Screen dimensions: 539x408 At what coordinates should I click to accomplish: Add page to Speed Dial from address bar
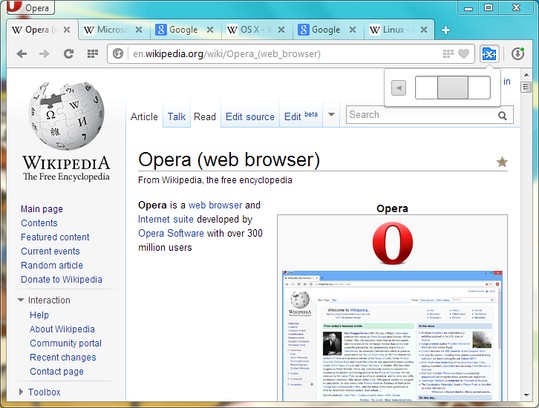(x=448, y=54)
